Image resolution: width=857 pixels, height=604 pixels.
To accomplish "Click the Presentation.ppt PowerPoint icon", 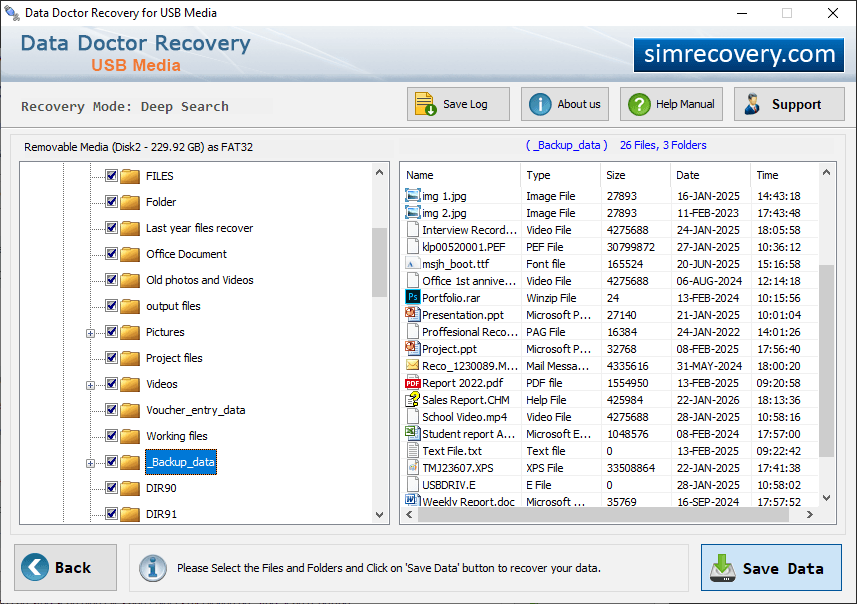I will tap(413, 314).
